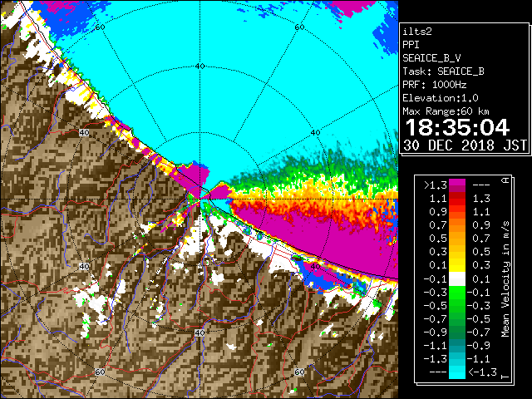Pick the cyan band on velocity color scale
Screen dimensions: 532x399
click(x=457, y=372)
